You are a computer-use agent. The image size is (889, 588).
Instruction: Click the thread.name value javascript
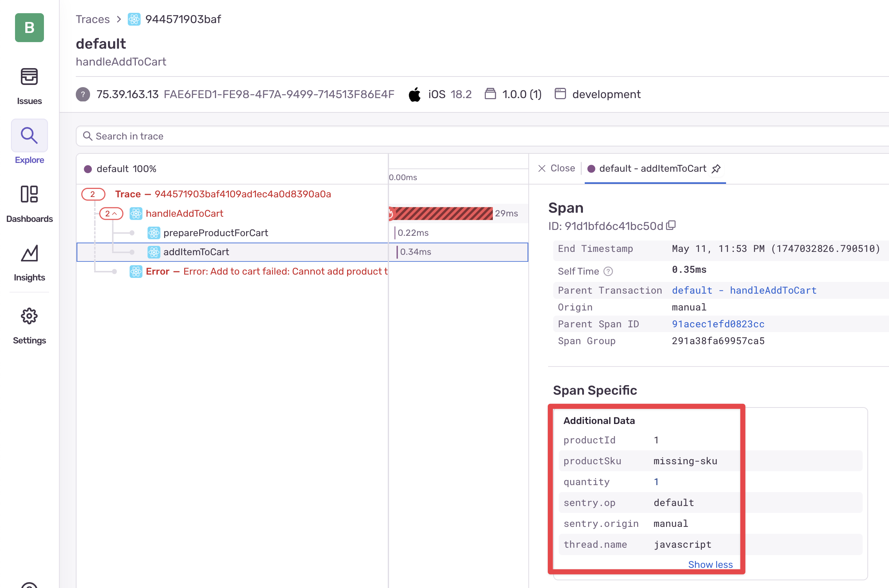(682, 544)
